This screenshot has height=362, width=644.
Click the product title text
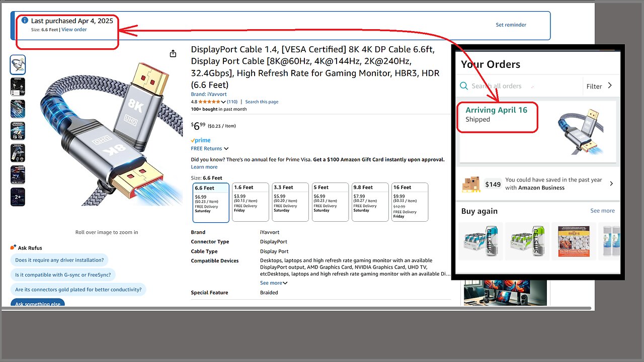[x=316, y=67]
